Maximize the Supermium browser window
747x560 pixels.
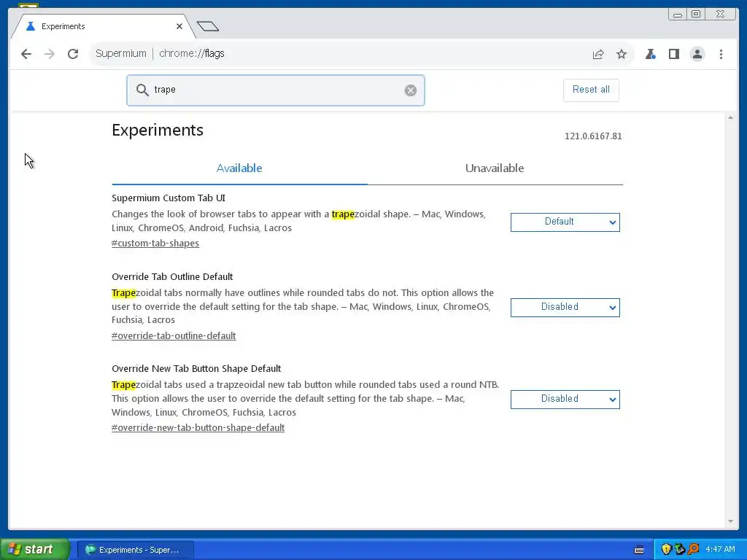(695, 15)
